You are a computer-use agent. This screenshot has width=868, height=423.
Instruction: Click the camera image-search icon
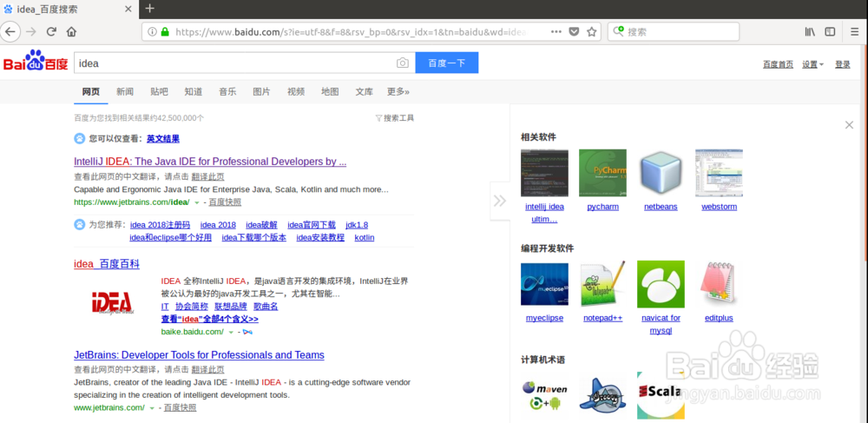point(403,63)
